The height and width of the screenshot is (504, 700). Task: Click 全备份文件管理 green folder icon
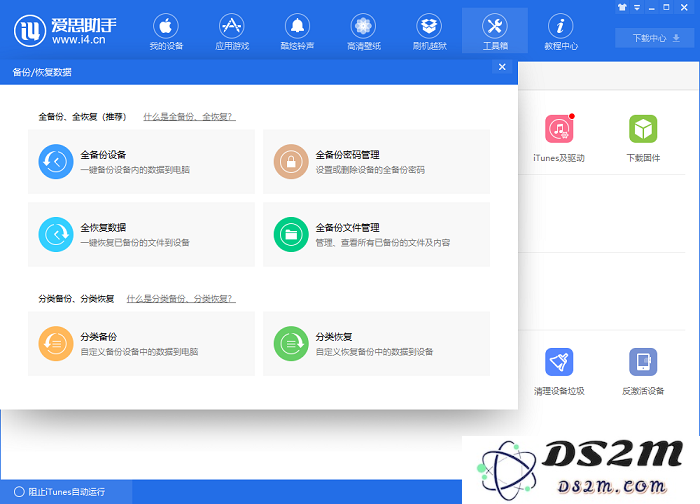(291, 234)
